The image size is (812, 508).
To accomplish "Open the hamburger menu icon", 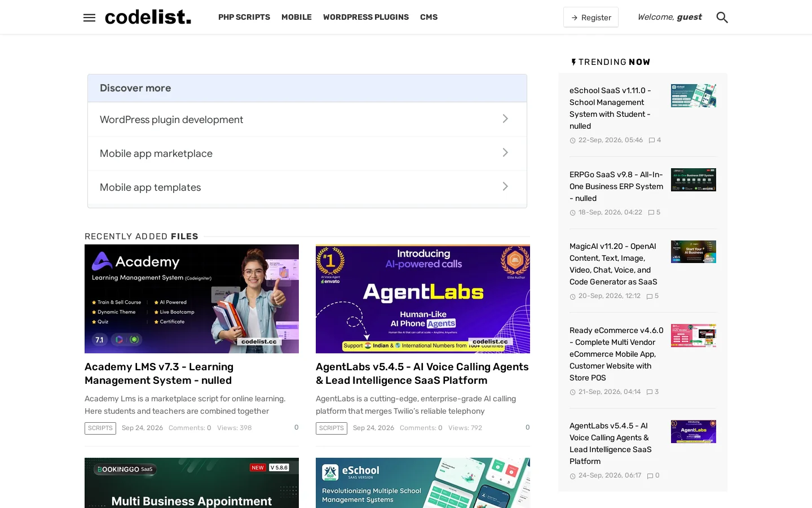I will pos(89,17).
